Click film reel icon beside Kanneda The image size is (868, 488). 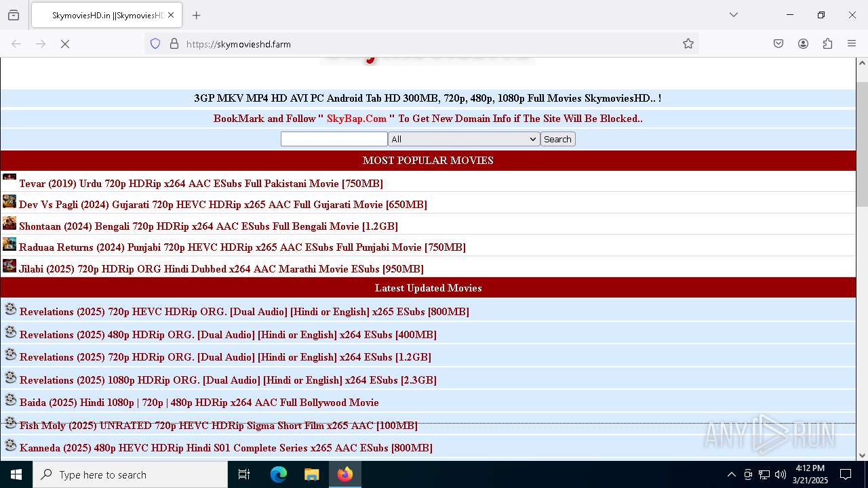(10, 445)
